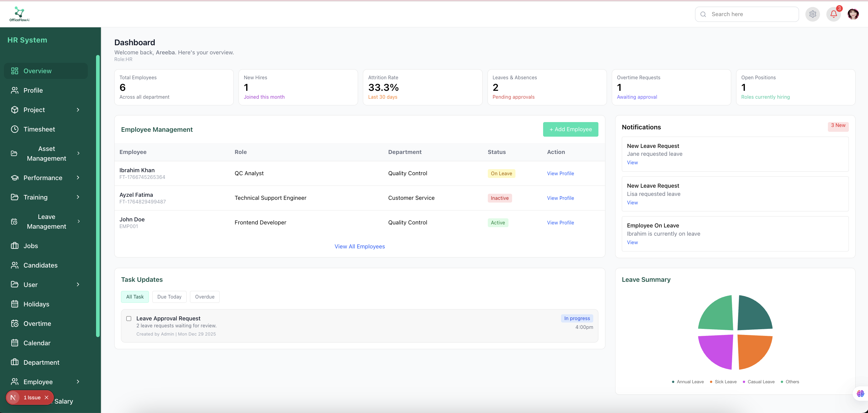Close the 1 Issue badge
Image resolution: width=868 pixels, height=413 pixels.
click(x=46, y=398)
